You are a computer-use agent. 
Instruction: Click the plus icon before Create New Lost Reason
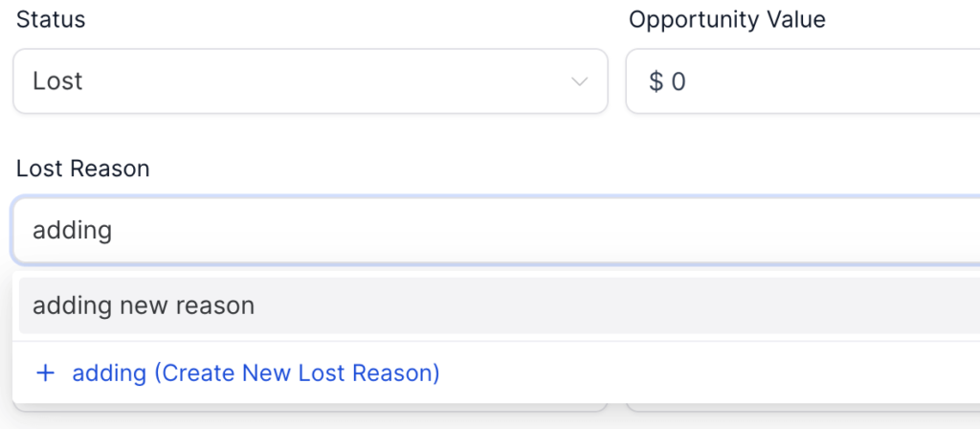pos(44,373)
